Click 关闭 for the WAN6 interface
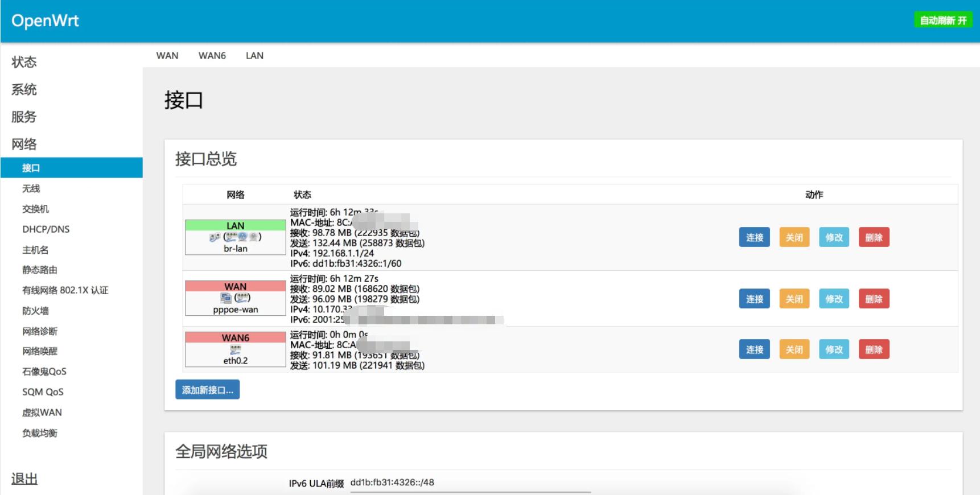This screenshot has height=495, width=980. point(794,349)
